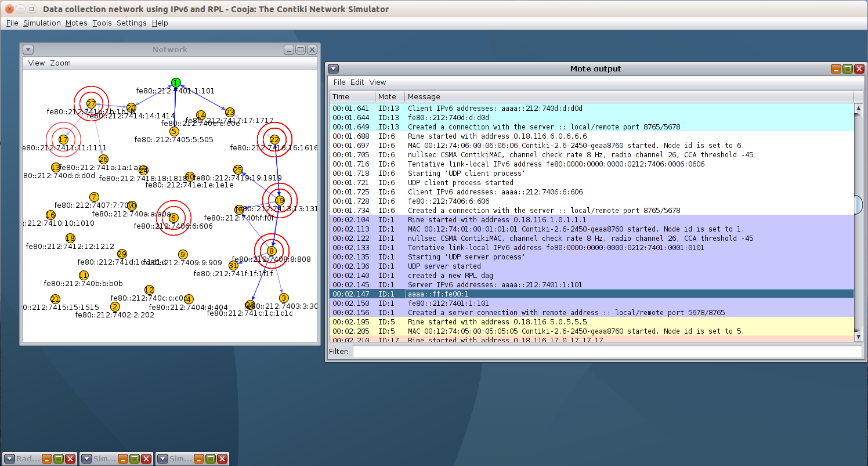The image size is (868, 466).
Task: Sort Mote output by the Mote column
Action: point(390,97)
